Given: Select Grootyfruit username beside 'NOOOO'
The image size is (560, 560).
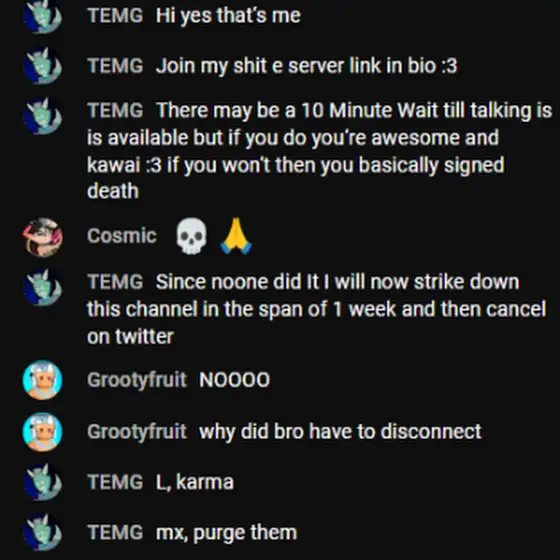Looking at the screenshot, I should (x=137, y=380).
